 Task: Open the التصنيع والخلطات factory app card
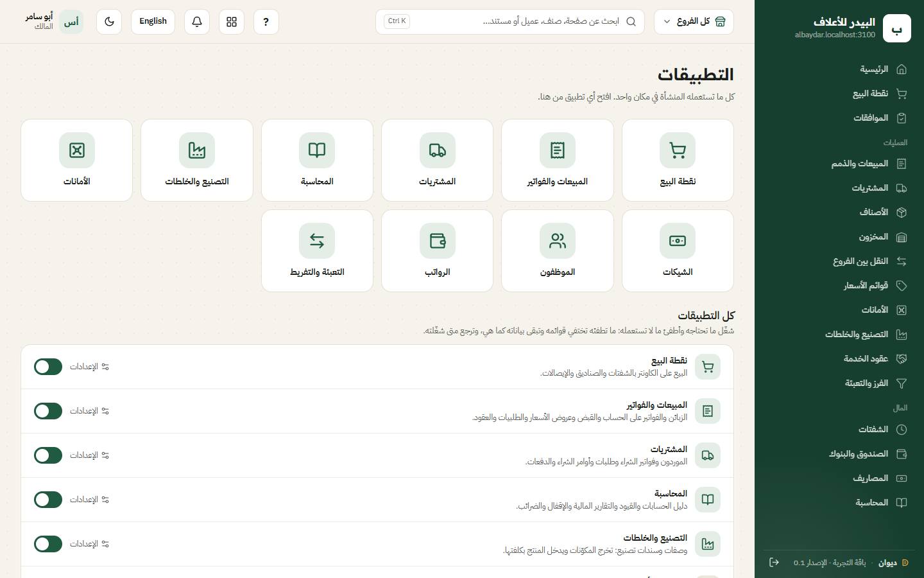click(x=197, y=160)
